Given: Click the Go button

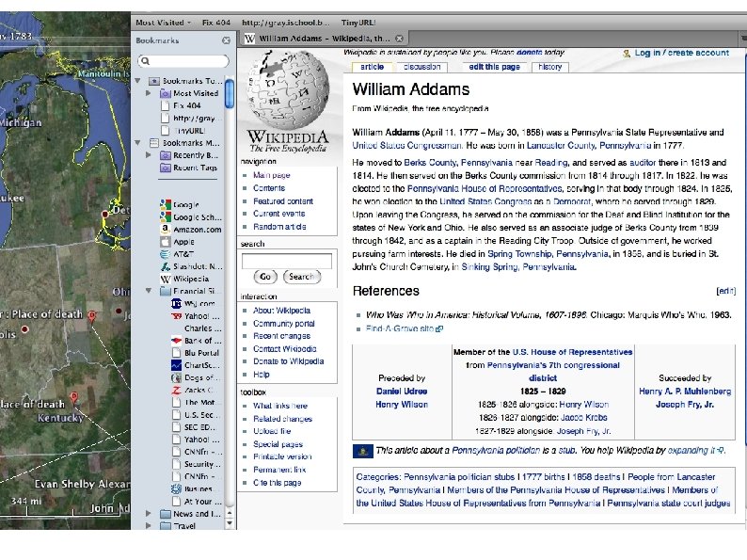Looking at the screenshot, I should coord(265,277).
